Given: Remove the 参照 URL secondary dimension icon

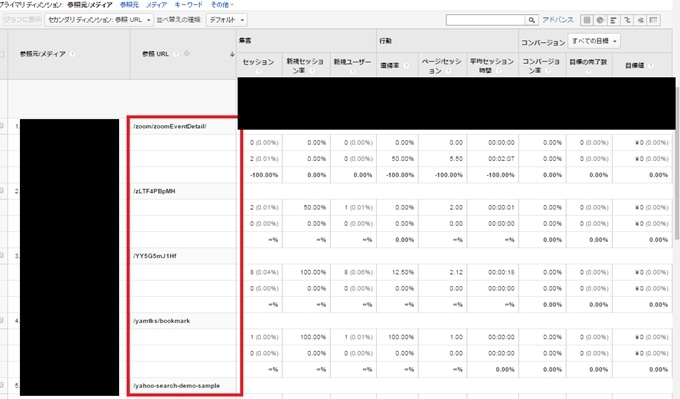Looking at the screenshot, I should click(186, 53).
